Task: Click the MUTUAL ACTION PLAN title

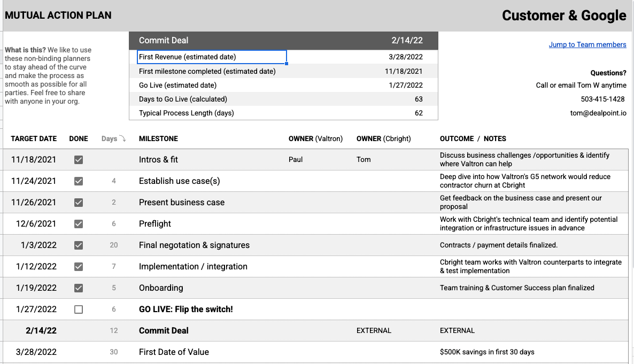Action: (x=58, y=16)
